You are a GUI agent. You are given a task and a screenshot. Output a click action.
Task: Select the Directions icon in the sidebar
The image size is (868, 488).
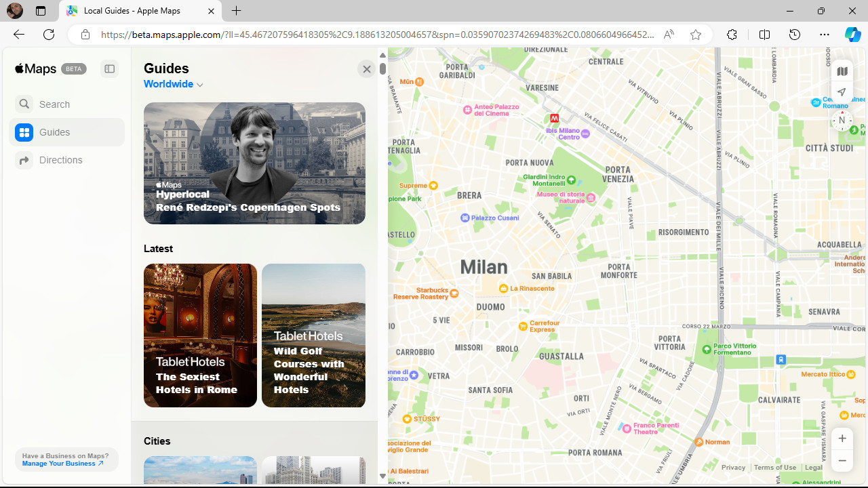point(24,160)
